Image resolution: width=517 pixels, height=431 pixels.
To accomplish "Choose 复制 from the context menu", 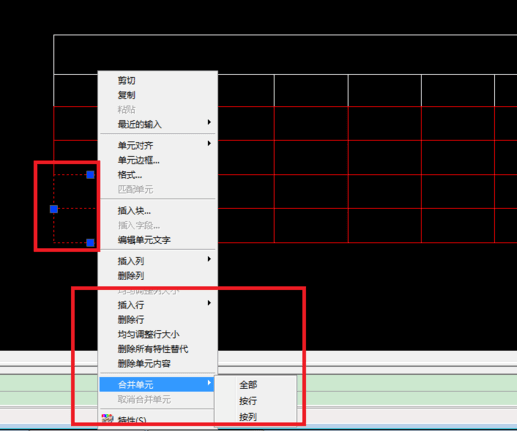I will click(x=126, y=95).
